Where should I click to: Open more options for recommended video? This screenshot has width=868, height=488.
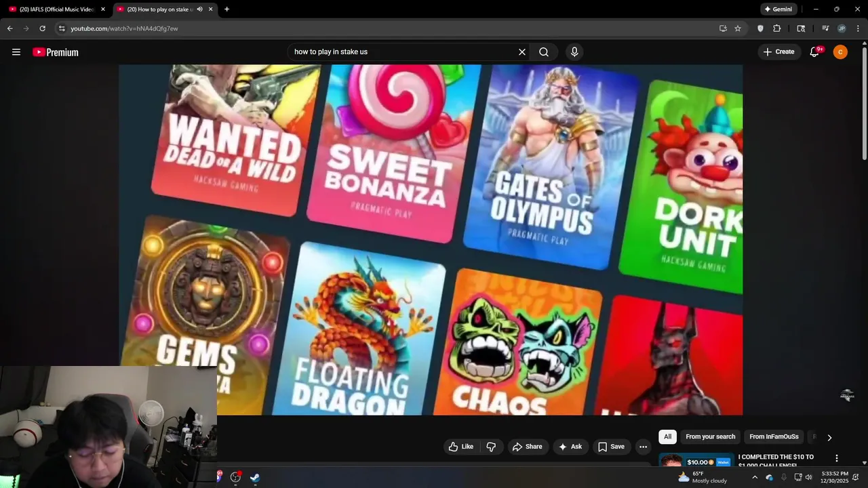(x=836, y=458)
